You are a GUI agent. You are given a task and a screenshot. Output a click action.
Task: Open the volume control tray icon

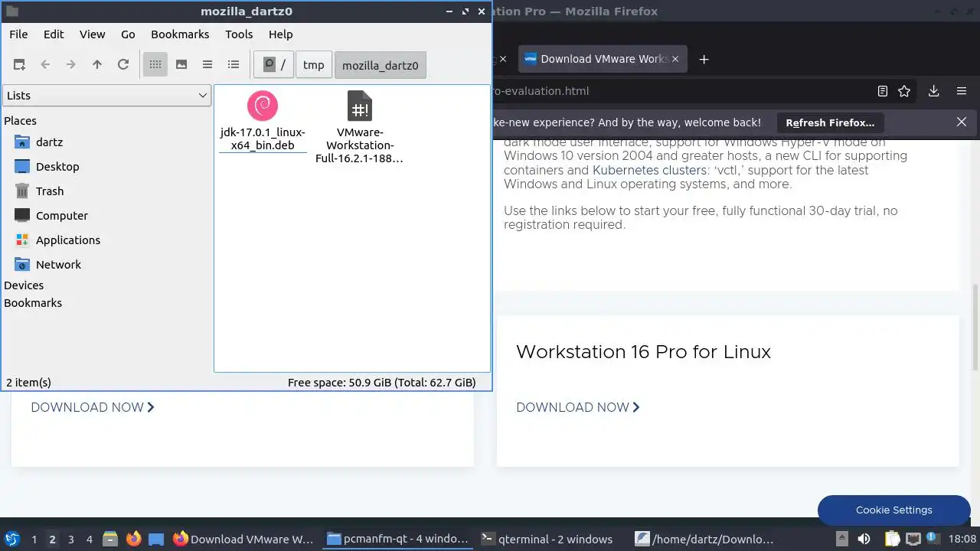click(x=864, y=540)
